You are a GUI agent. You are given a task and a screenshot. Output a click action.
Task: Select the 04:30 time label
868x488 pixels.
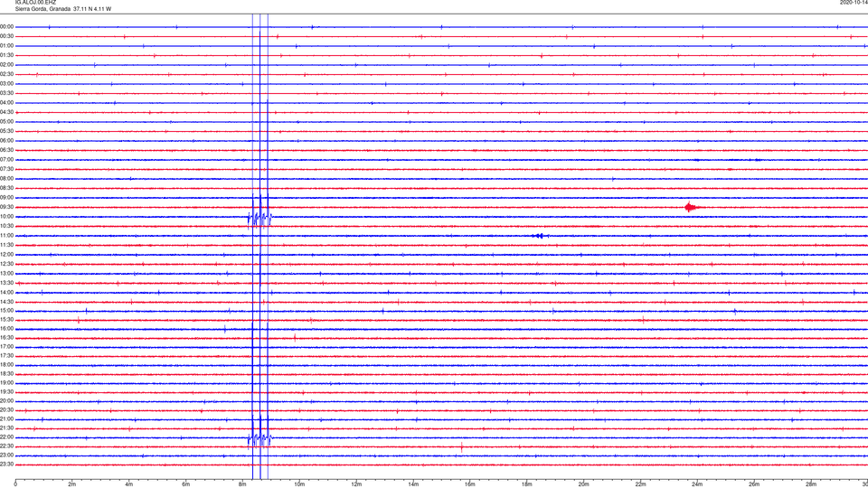[x=7, y=112]
